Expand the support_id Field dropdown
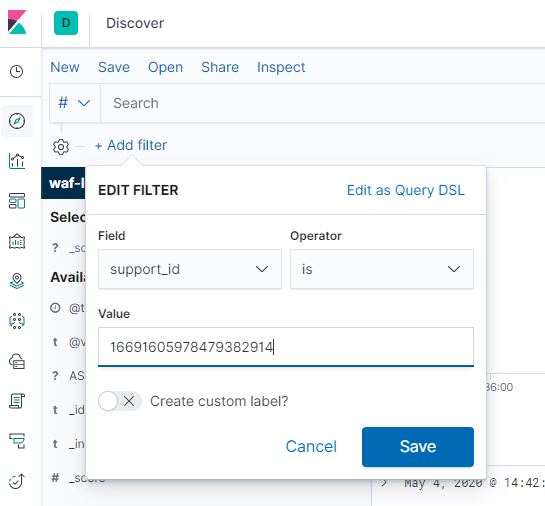 click(x=190, y=269)
